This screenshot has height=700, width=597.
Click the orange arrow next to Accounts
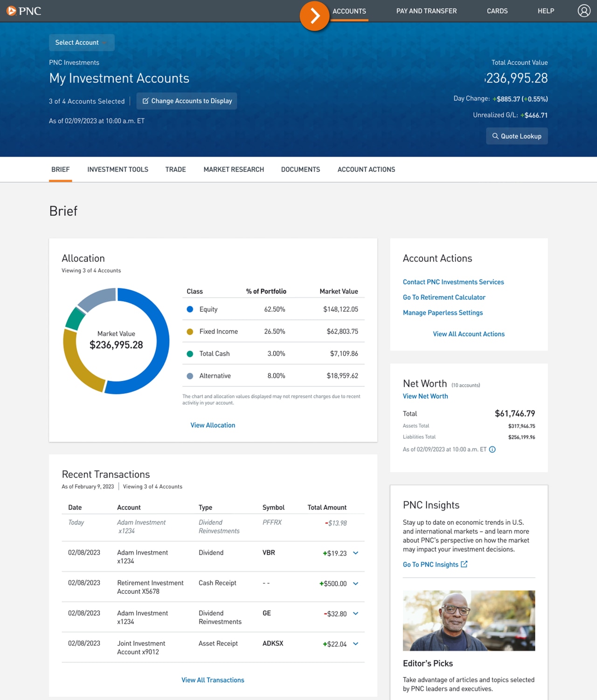coord(315,15)
